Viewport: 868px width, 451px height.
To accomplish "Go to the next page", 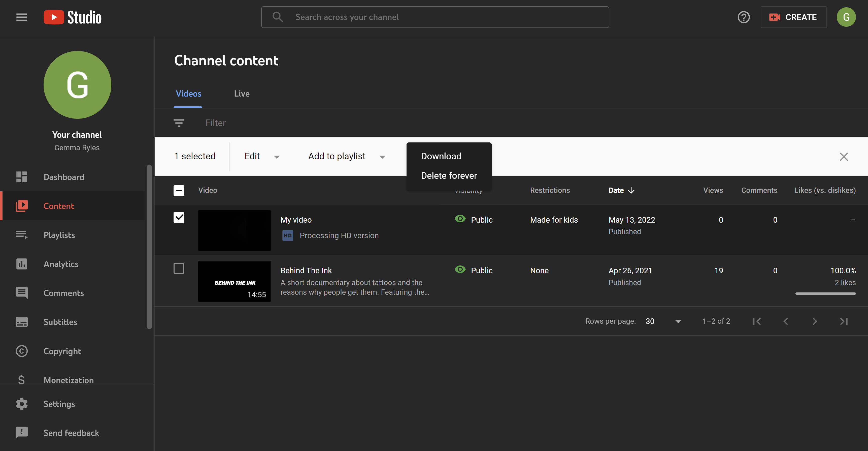I will tap(815, 321).
